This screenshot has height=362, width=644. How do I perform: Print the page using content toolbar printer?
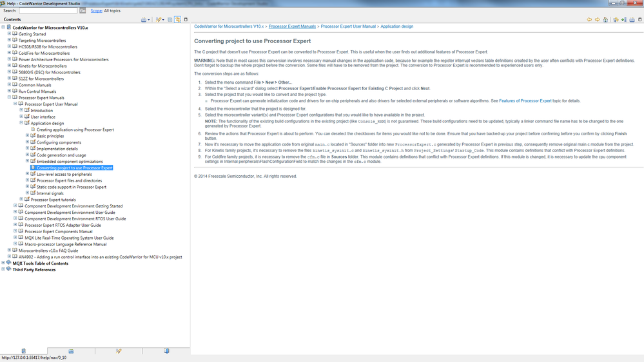pos(632,19)
